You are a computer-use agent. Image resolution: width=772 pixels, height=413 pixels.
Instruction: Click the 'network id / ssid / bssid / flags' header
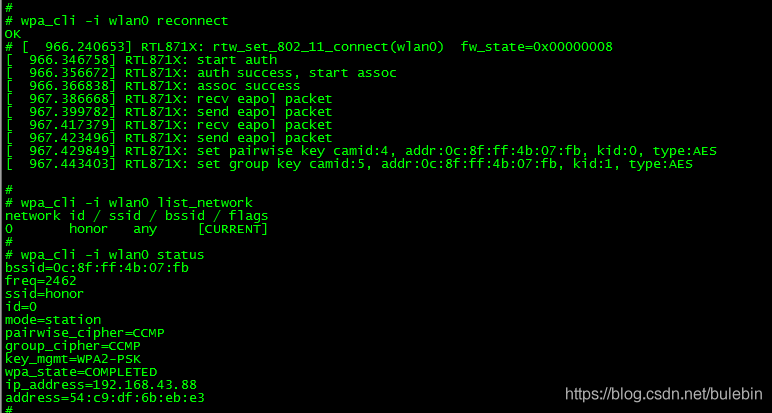click(x=136, y=216)
